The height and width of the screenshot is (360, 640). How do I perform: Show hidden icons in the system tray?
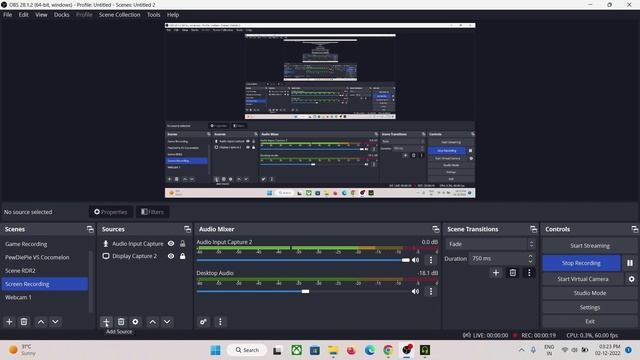522,350
